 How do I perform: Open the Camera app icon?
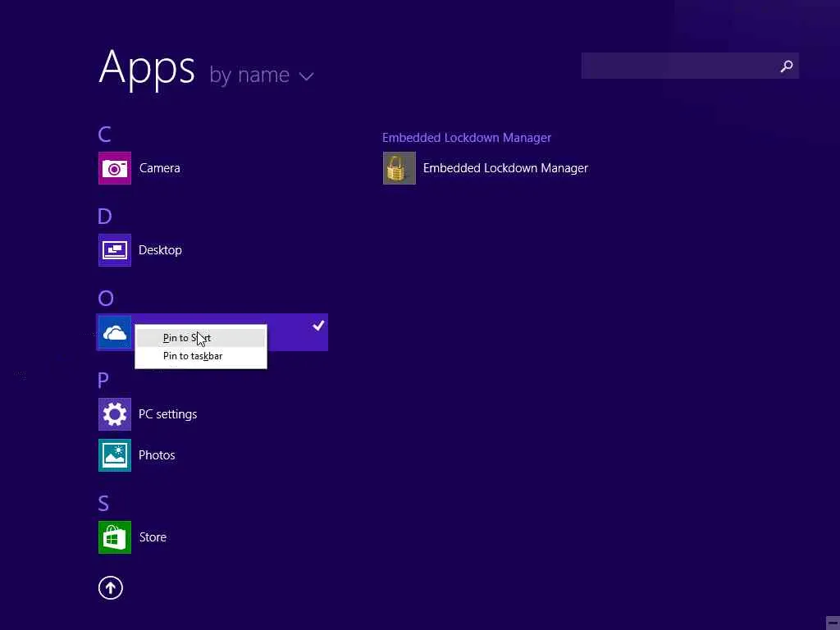coord(115,168)
